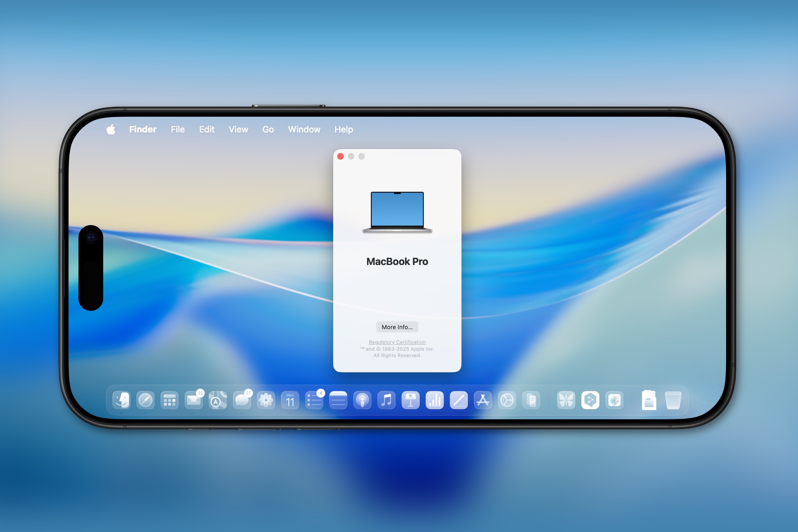Launch the Podcasts app
The image size is (798, 532).
pyautogui.click(x=362, y=400)
